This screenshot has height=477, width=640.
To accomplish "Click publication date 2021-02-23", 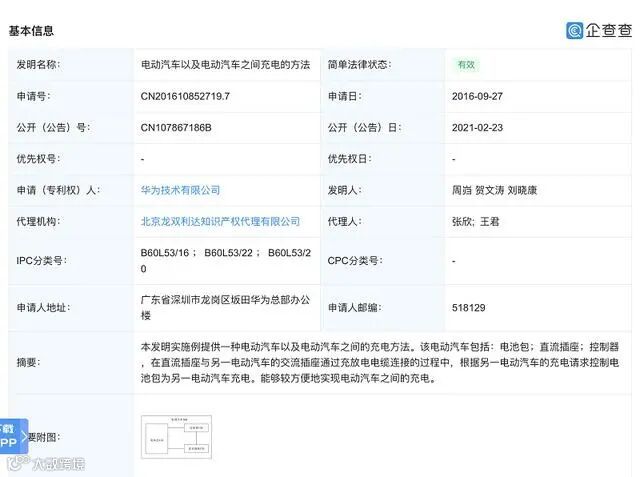I will tap(477, 128).
